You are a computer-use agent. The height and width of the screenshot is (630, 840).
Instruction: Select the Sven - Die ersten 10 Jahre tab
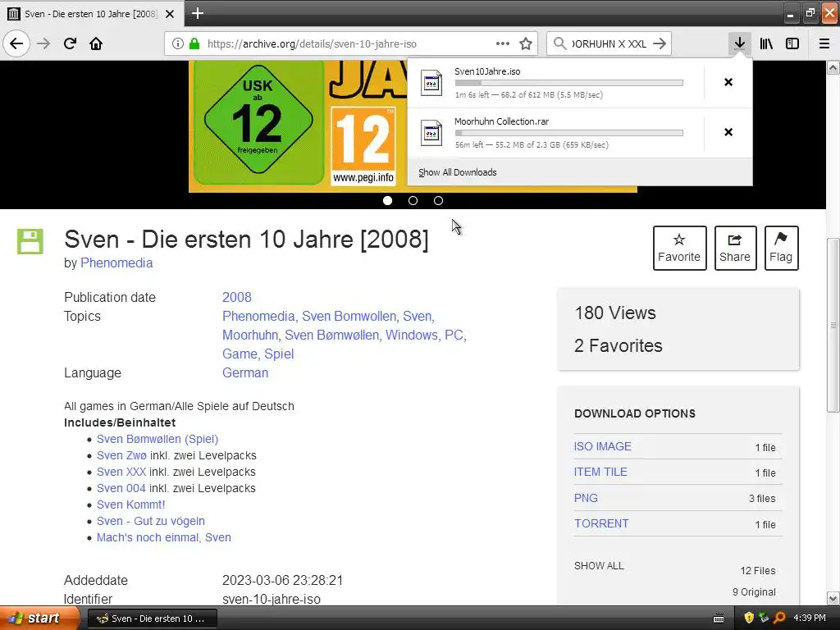(x=90, y=14)
